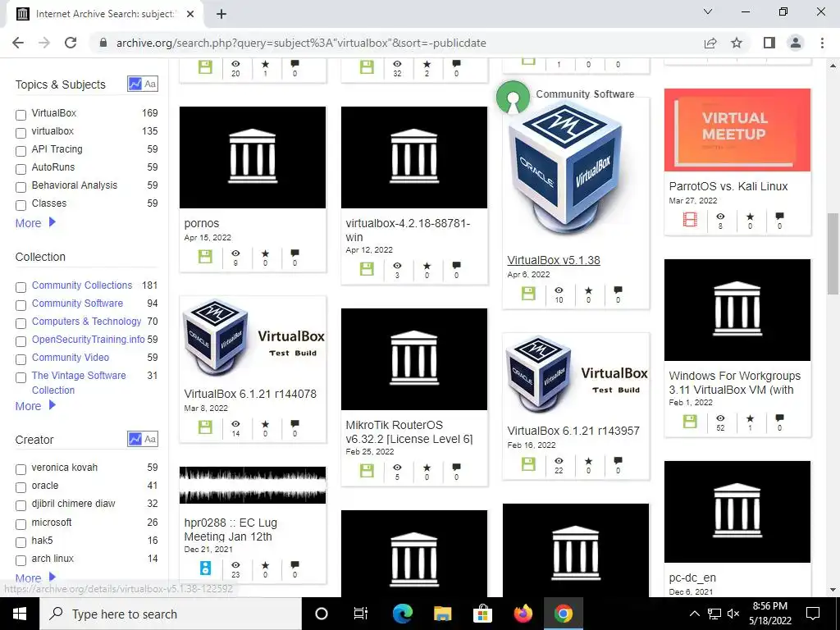The height and width of the screenshot is (630, 840).
Task: Expand More under Topics & Subjects
Action: click(x=35, y=223)
